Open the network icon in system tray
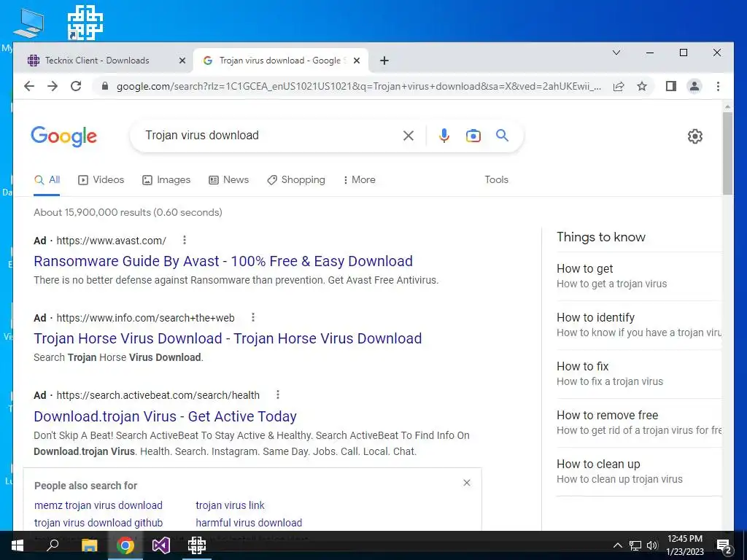This screenshot has height=560, width=747. click(635, 545)
